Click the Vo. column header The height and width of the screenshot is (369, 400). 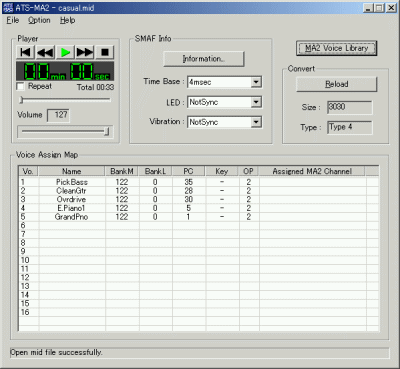[x=28, y=171]
